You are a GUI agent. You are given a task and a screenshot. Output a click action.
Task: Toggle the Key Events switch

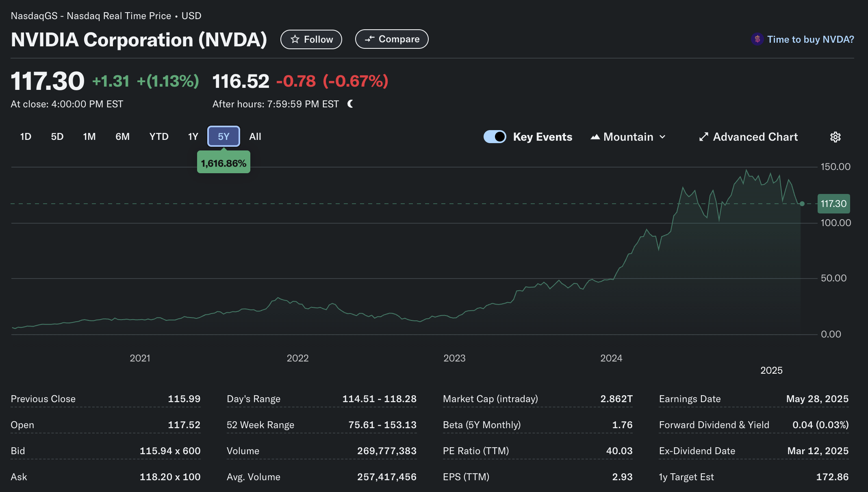495,137
